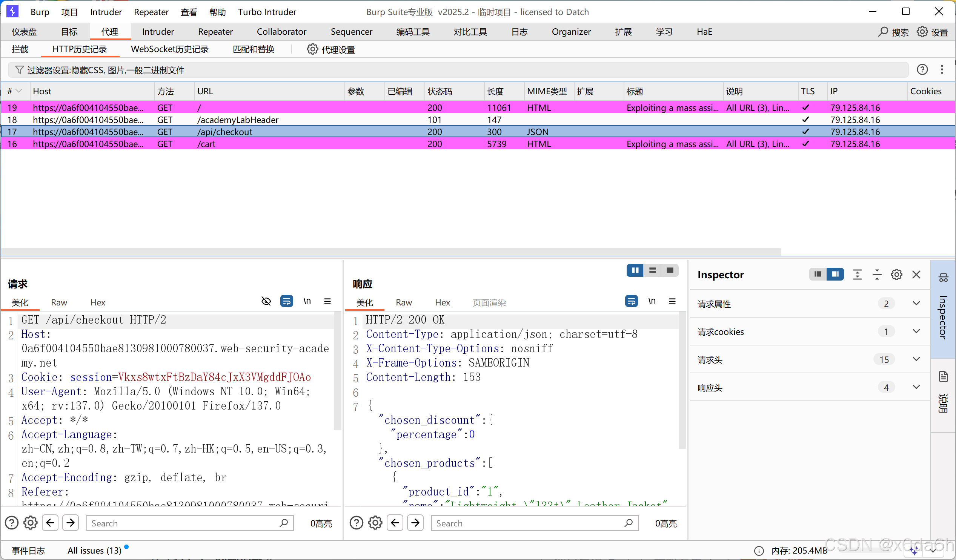
Task: Toggle hidden characters eye icon in request
Action: (266, 301)
